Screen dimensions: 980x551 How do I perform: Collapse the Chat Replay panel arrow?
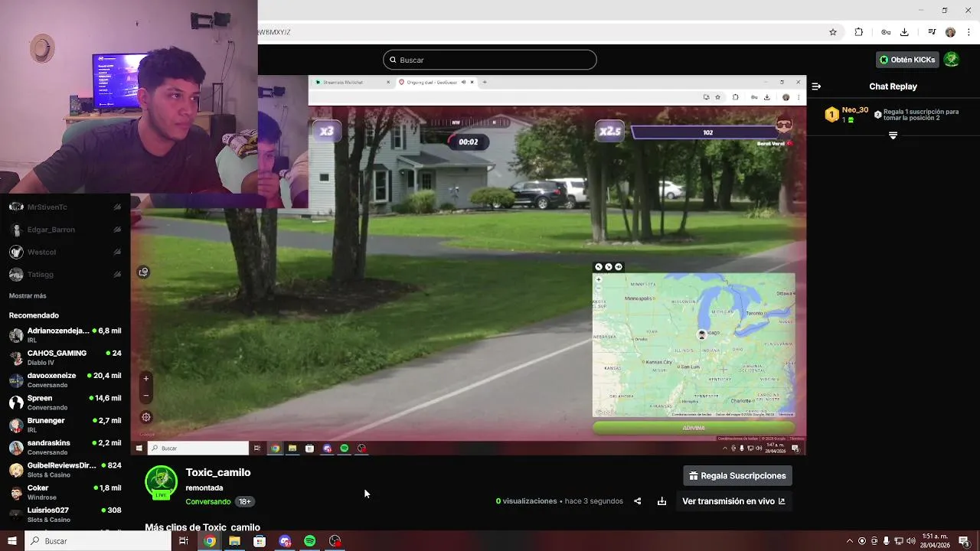coord(816,86)
